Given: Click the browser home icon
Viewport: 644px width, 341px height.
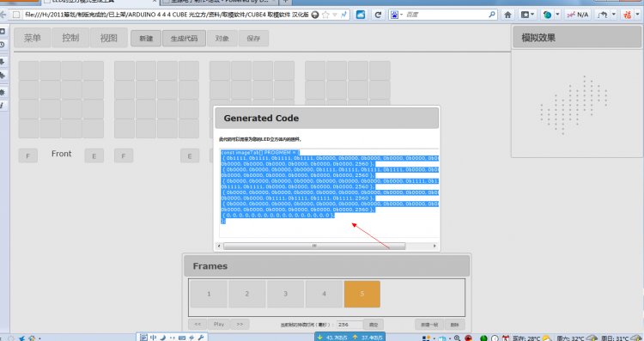Looking at the screenshot, I should pyautogui.click(x=507, y=15).
